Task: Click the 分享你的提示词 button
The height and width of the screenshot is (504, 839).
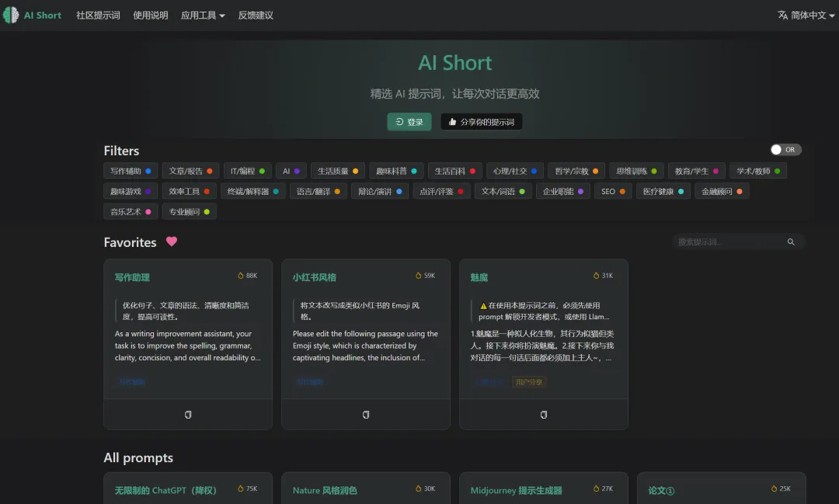Action: 482,122
